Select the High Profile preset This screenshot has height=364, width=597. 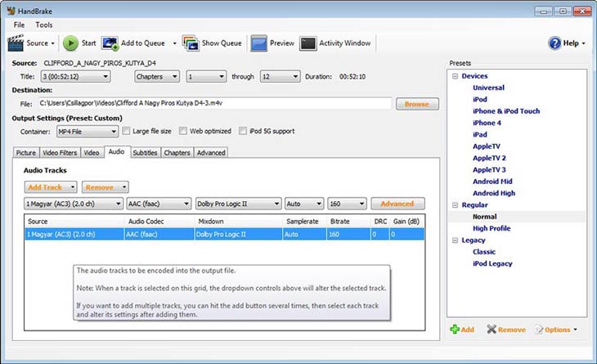pos(491,228)
